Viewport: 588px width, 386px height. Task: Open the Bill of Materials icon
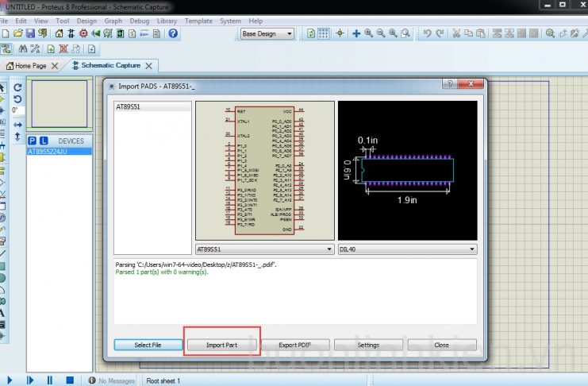(x=132, y=33)
